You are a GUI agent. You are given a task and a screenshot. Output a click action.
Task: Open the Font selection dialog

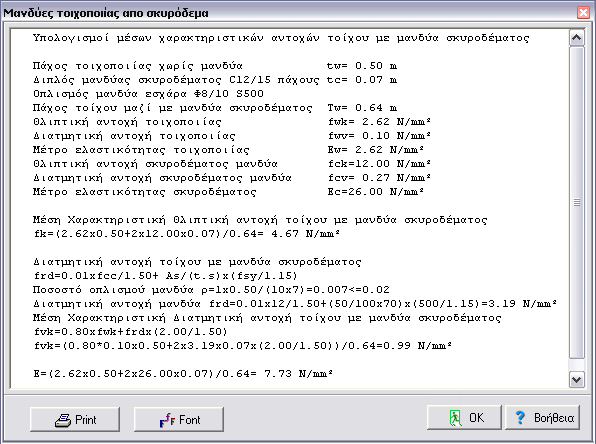click(x=179, y=419)
